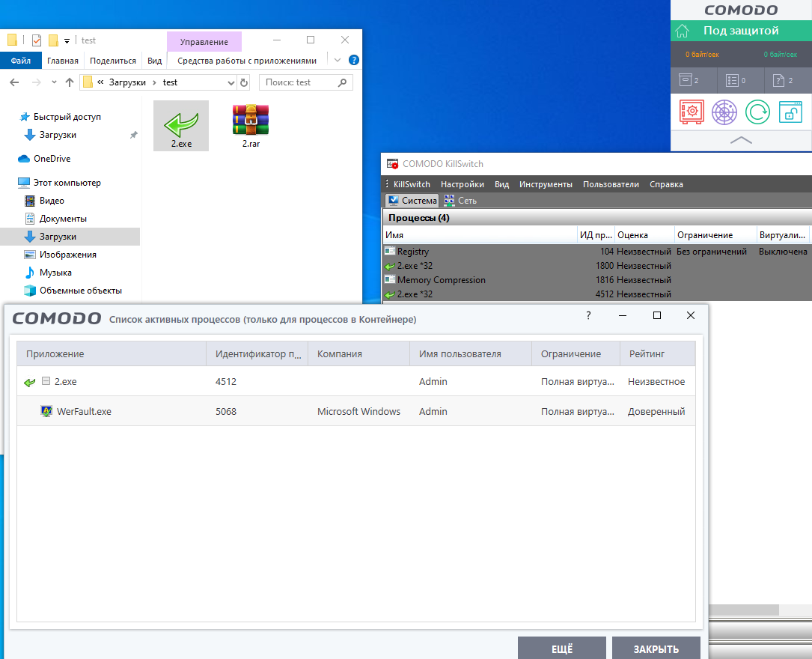Click properties icon in Explorer quick access toolbar
The image size is (812, 659).
point(36,40)
